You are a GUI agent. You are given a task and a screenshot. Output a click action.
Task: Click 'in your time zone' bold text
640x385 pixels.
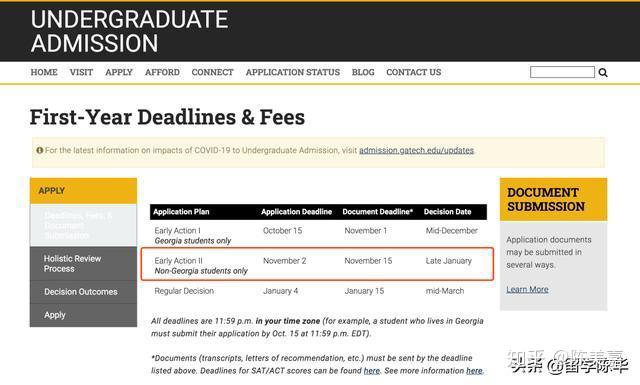pyautogui.click(x=288, y=321)
